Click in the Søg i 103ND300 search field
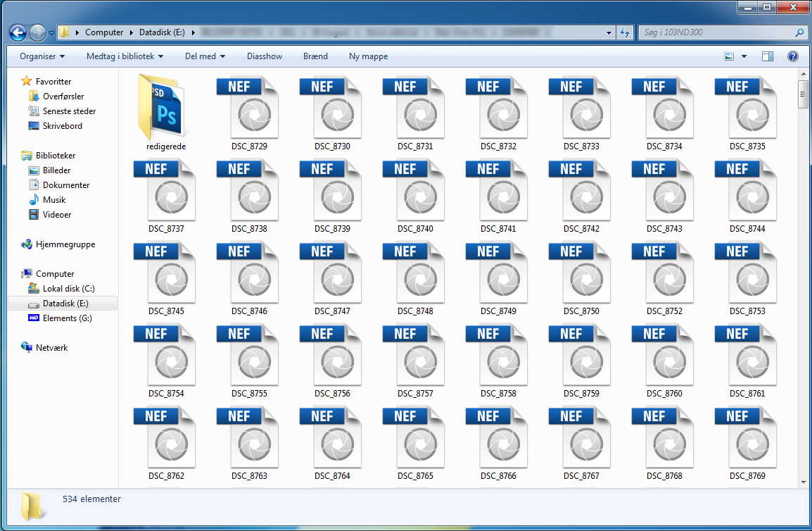 [714, 32]
